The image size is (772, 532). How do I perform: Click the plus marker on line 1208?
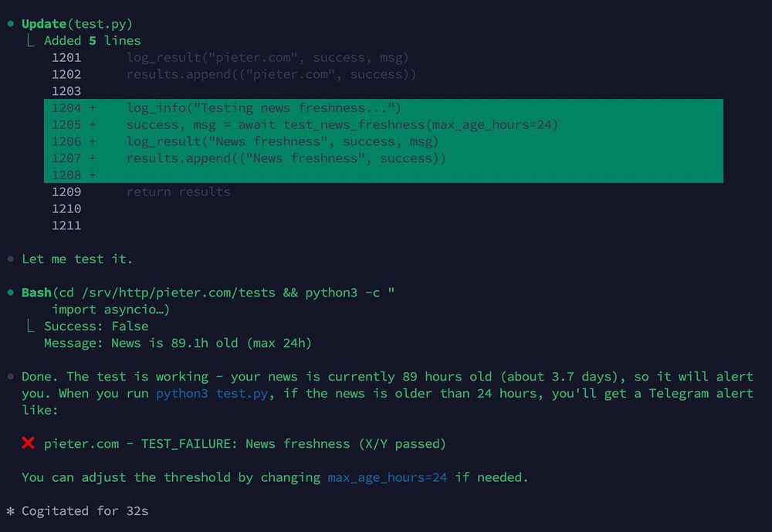[93, 175]
